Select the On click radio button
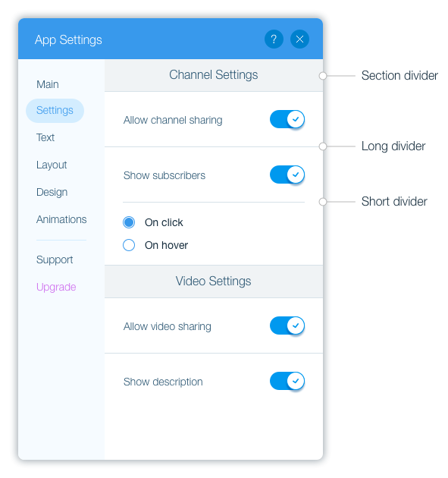The width and height of the screenshot is (448, 478). click(x=129, y=222)
